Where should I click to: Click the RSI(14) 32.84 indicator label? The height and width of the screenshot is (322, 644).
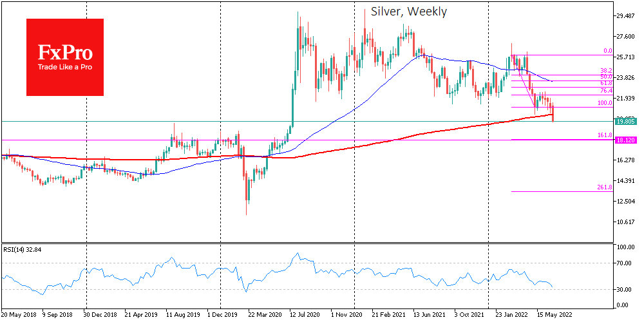click(x=20, y=250)
